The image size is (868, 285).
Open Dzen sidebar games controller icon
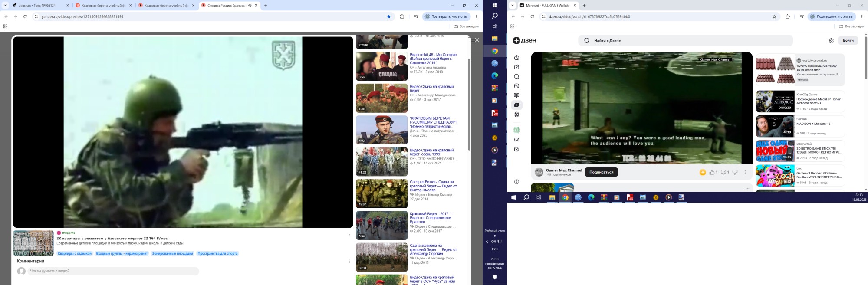516,140
